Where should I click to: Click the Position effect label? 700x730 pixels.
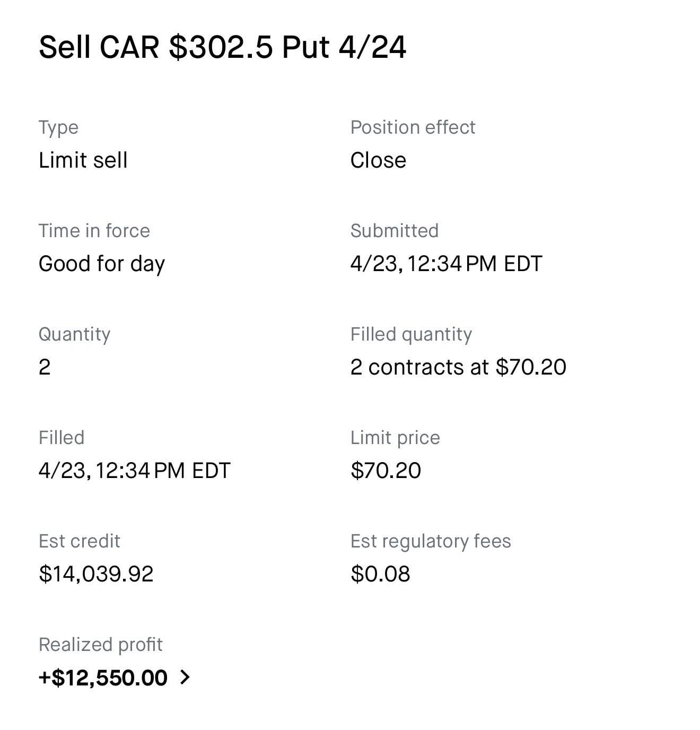[413, 127]
